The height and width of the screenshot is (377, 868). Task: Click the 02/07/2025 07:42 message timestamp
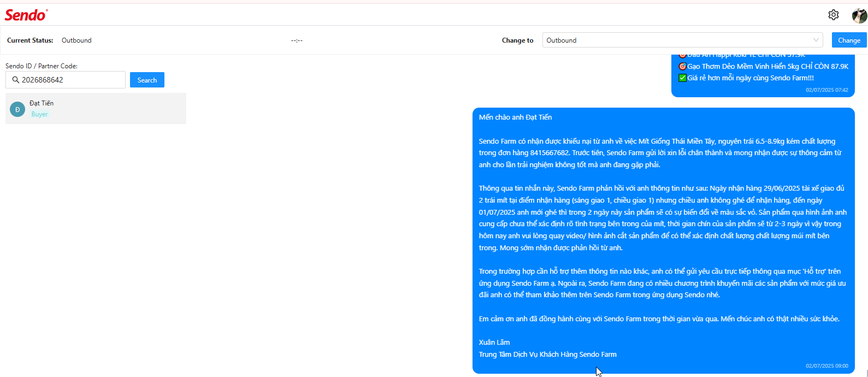(x=827, y=90)
